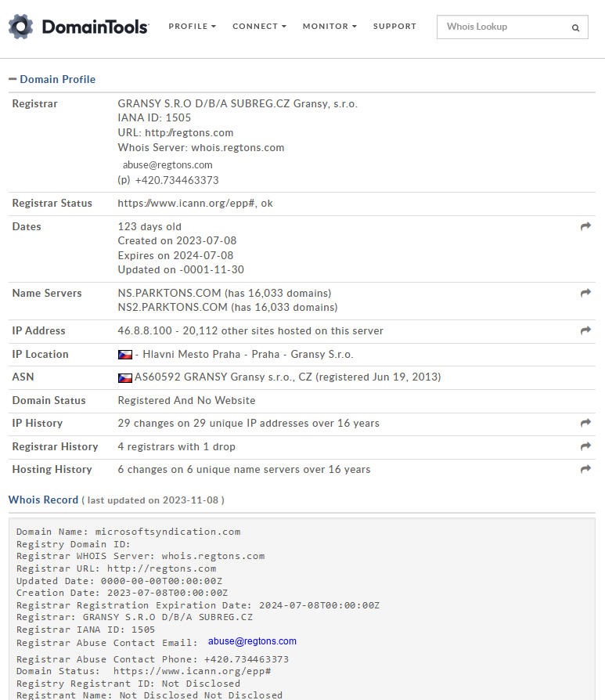Click the DomainTools gear logo icon

tap(20, 27)
